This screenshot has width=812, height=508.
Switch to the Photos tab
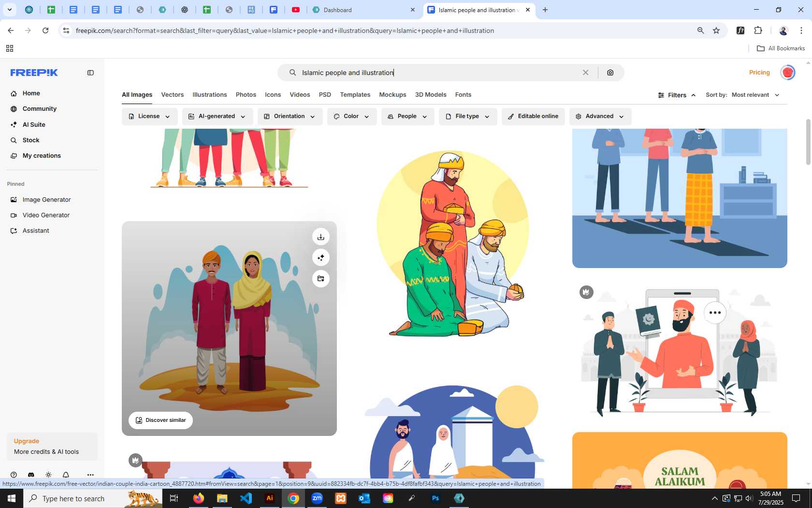coord(246,95)
